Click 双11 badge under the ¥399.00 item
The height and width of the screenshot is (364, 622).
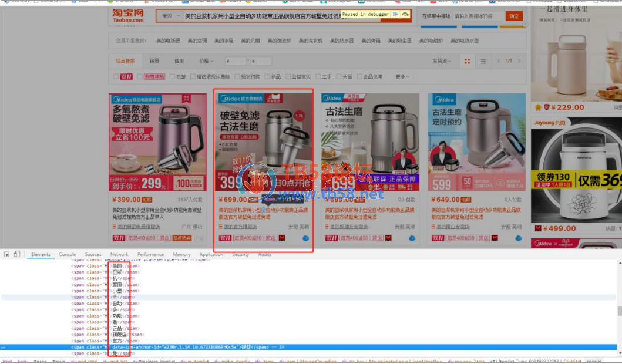[x=119, y=238]
